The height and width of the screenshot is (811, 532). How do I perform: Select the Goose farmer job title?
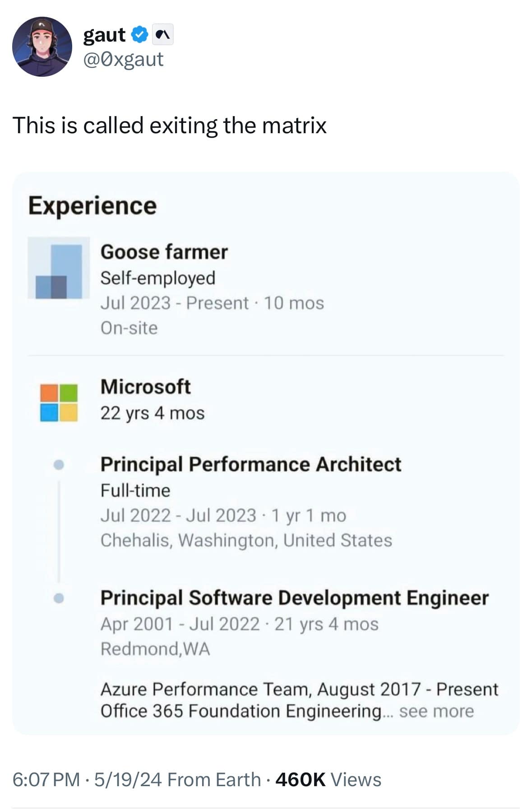point(164,252)
